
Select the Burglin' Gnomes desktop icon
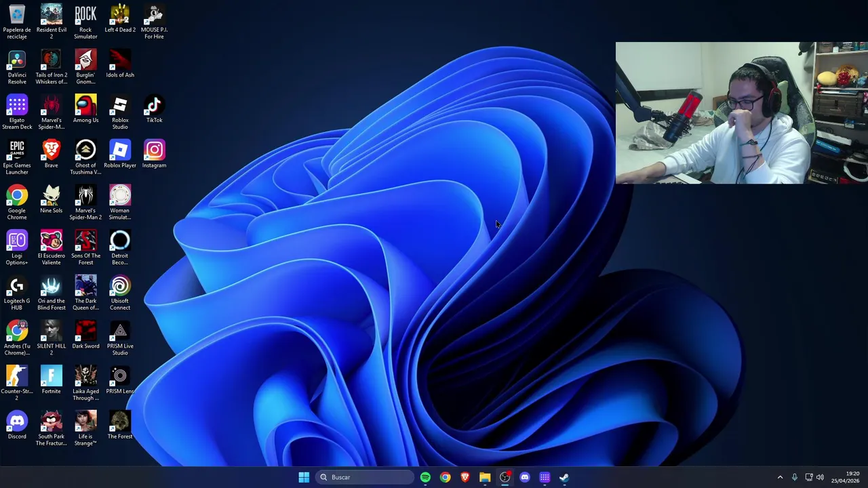pos(85,67)
